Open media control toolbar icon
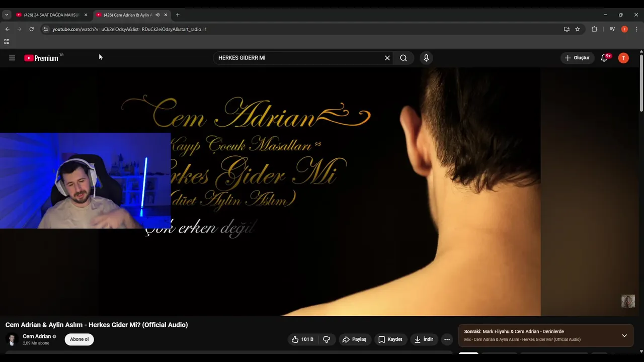644x362 pixels. click(x=612, y=29)
